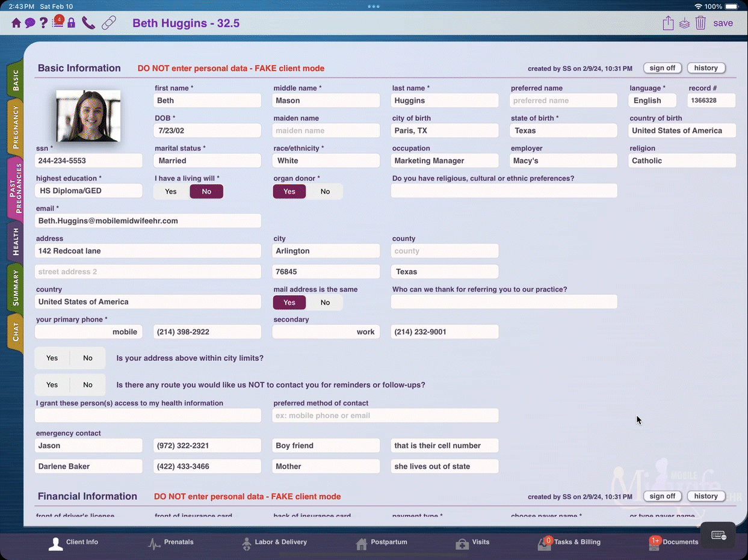Screen dimensions: 748x560
Task: Click the preferred method of contact field
Action: [385, 416]
